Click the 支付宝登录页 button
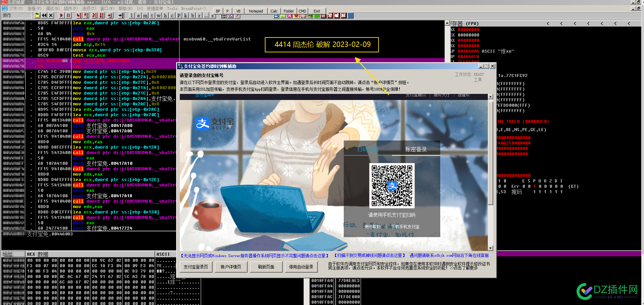 [196, 267]
